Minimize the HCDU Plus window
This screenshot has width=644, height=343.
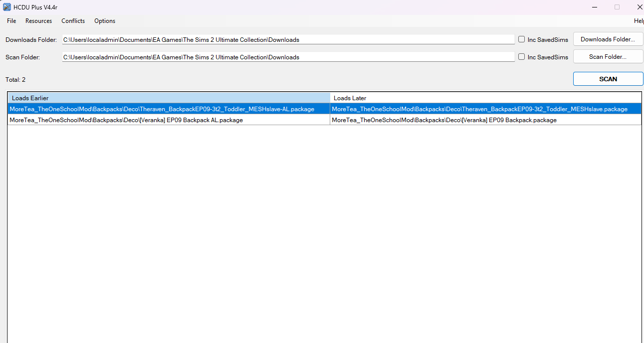pyautogui.click(x=594, y=7)
